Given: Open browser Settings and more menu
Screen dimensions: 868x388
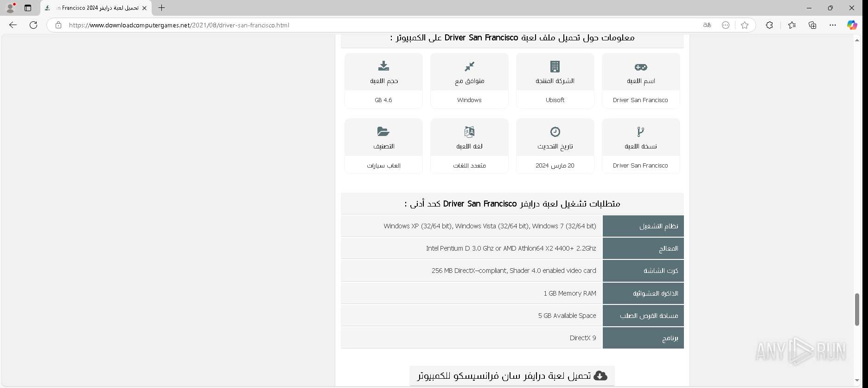Looking at the screenshot, I should pos(833,25).
